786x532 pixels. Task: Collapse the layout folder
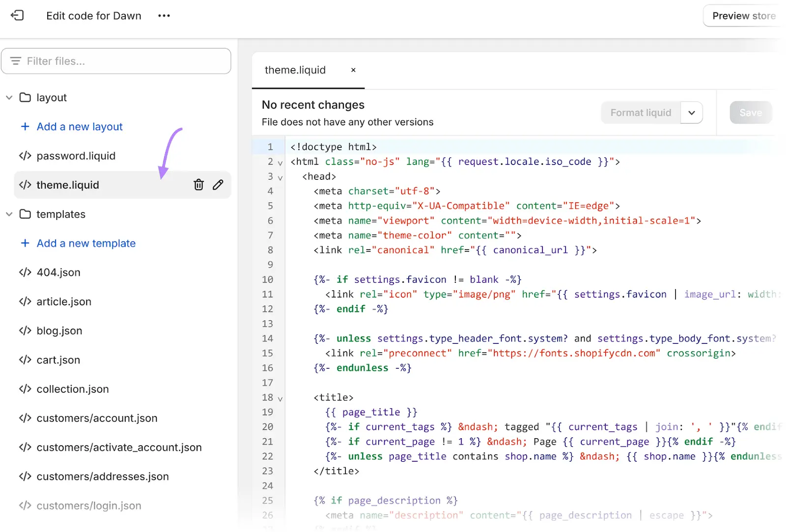[x=9, y=97]
